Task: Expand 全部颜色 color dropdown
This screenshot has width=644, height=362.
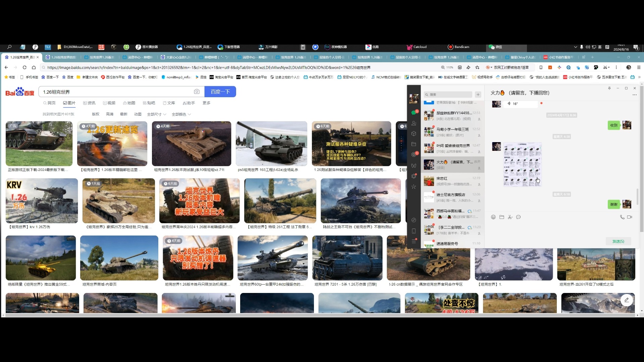Action: coord(181,114)
